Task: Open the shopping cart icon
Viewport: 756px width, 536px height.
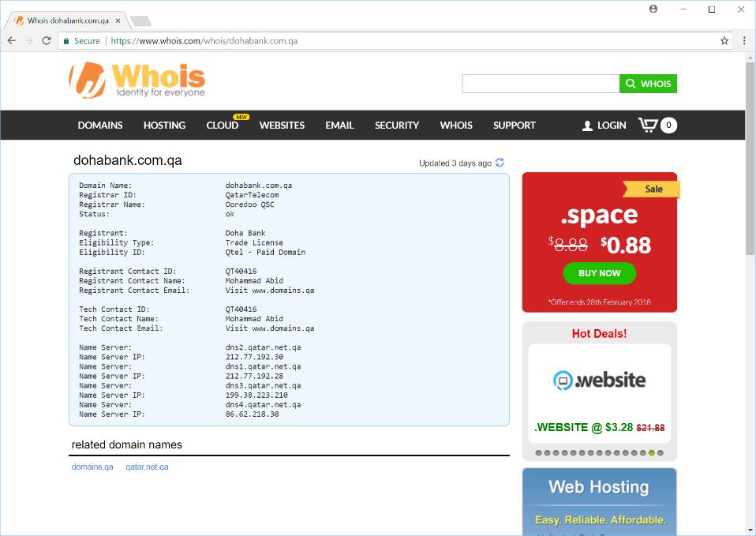Action: tap(648, 125)
